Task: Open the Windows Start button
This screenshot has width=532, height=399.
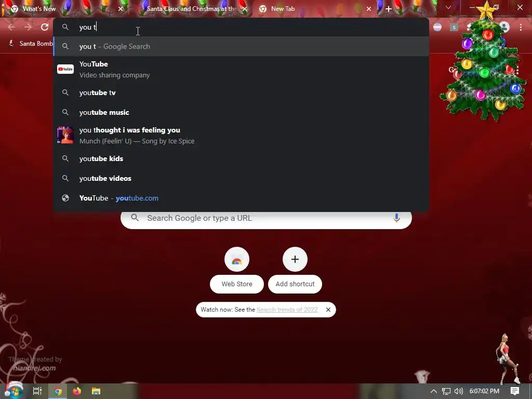Action: click(14, 391)
